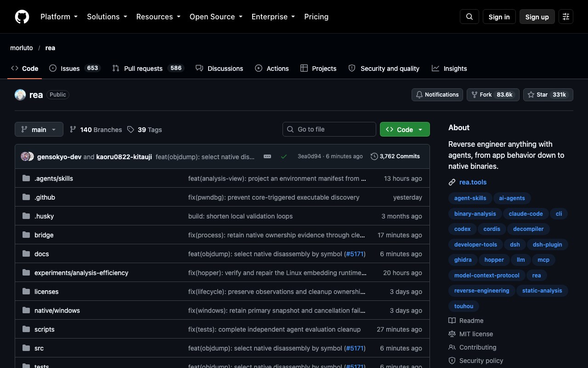Open appearance settings icon beside Sign up
The width and height of the screenshot is (588, 368).
point(566,17)
